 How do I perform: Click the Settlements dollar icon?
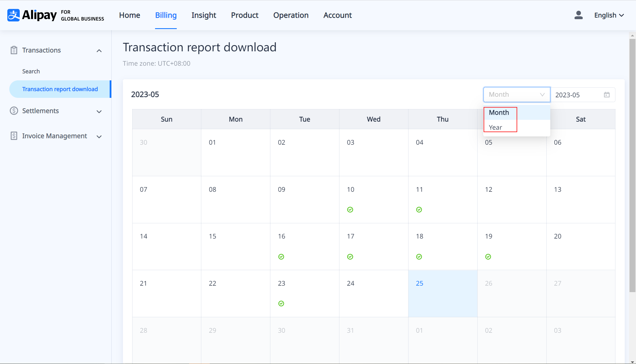point(14,111)
